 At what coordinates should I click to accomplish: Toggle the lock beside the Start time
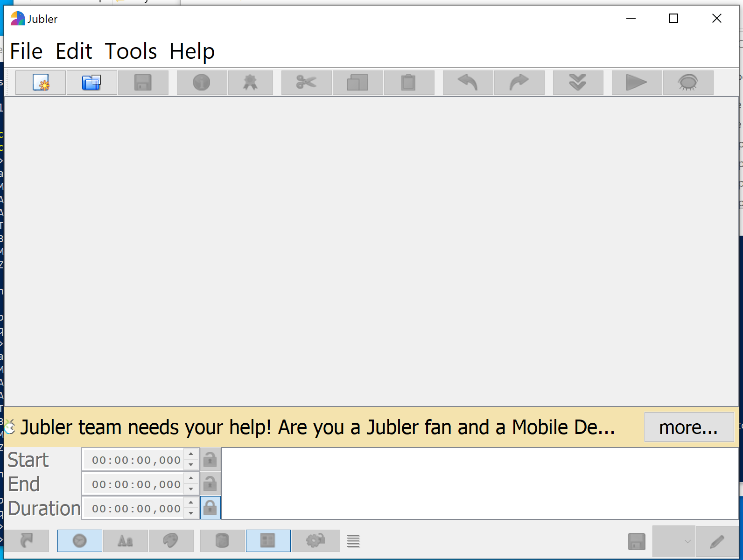(210, 460)
